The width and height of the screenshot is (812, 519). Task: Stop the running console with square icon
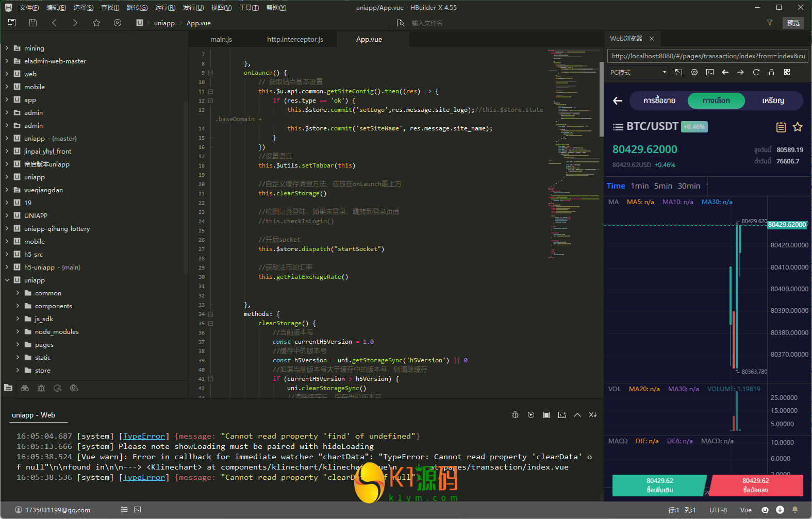pos(546,415)
